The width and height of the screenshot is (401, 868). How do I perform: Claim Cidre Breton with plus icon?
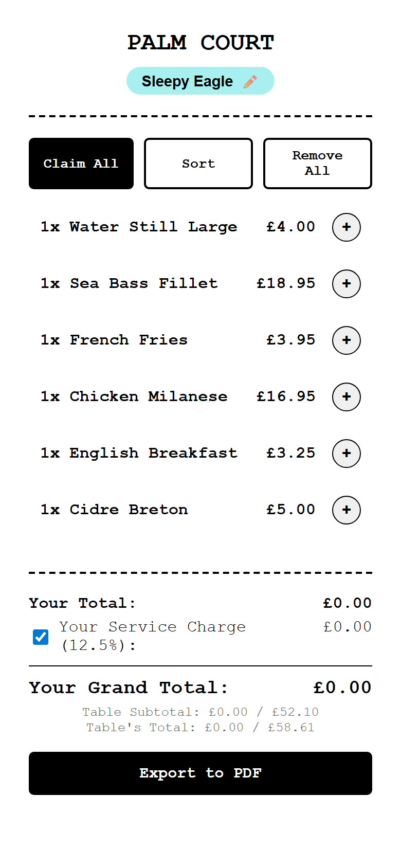point(347,510)
